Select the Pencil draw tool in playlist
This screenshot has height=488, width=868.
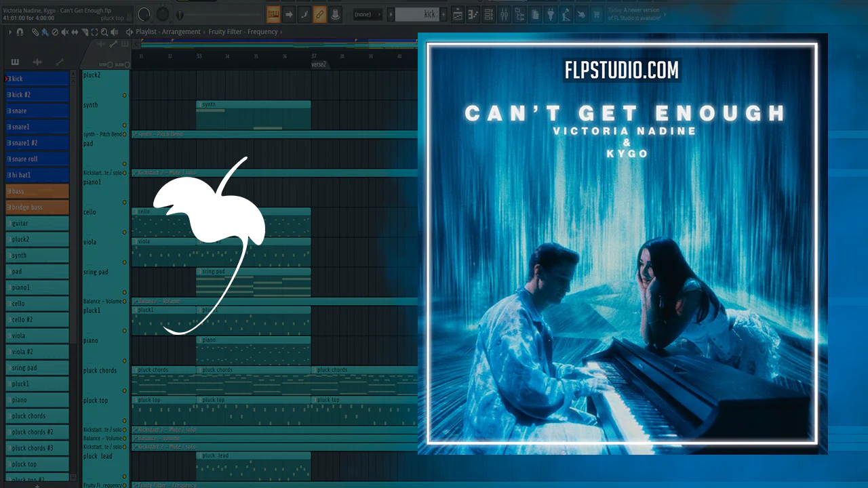pyautogui.click(x=35, y=32)
